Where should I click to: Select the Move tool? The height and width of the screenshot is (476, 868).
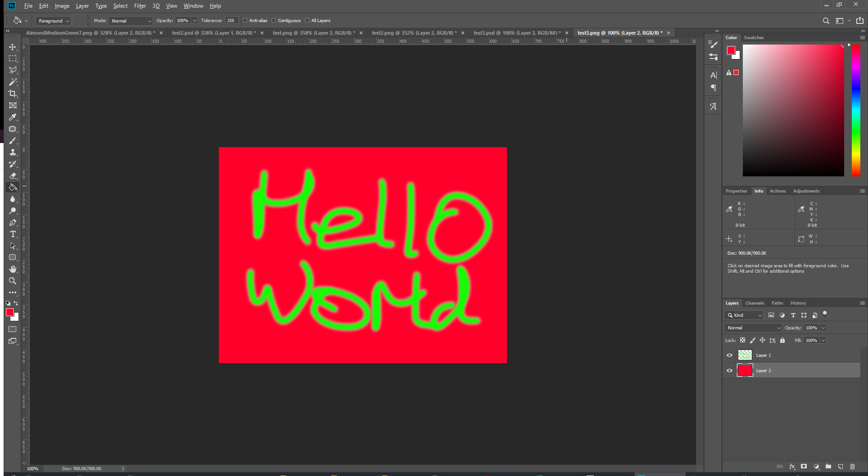[13, 47]
